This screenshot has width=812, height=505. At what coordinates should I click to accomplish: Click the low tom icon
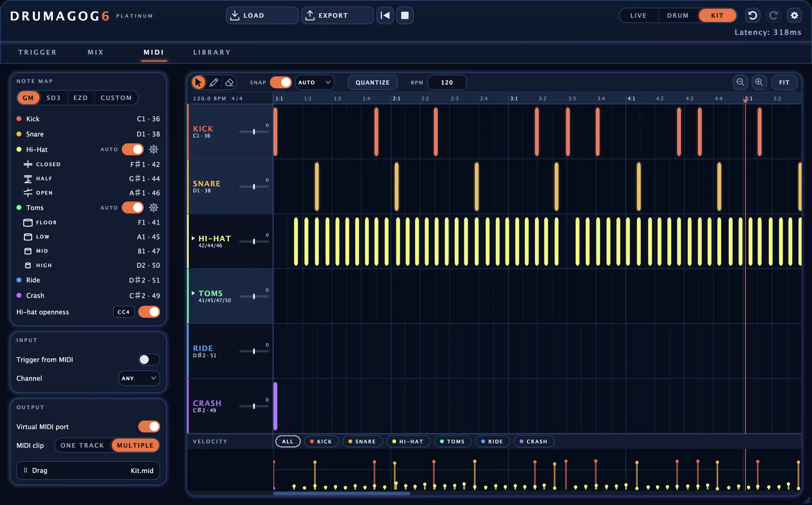pos(28,237)
